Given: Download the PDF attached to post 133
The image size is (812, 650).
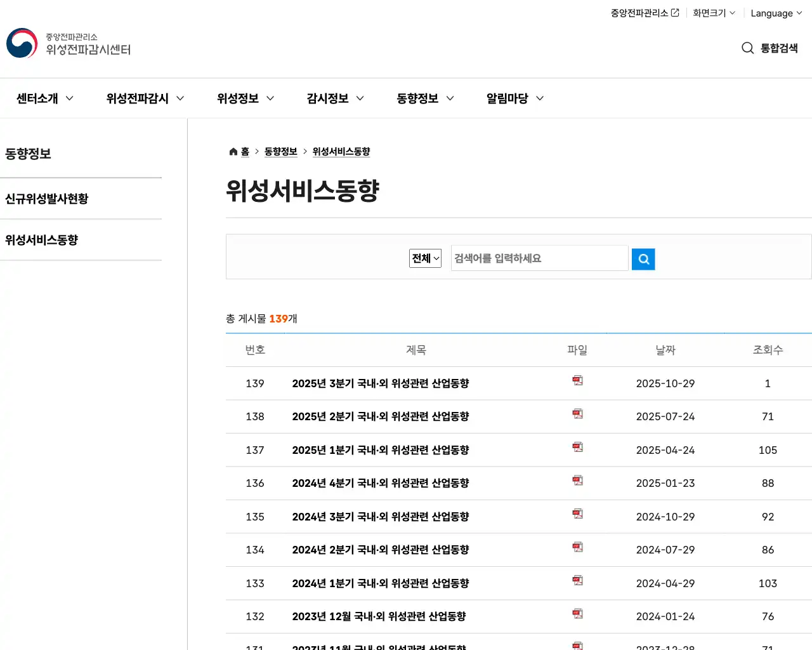Looking at the screenshot, I should [577, 580].
